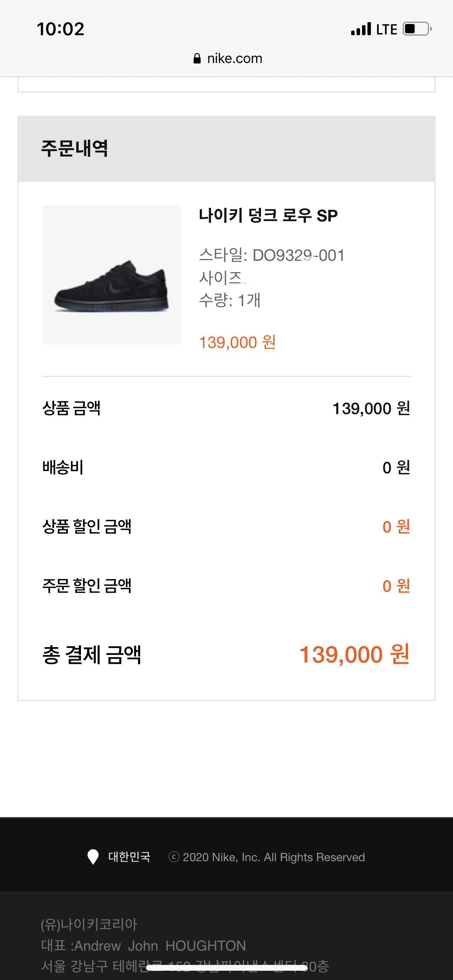The image size is (453, 980).
Task: Open the black Dunk Low shoe thumbnail
Action: click(x=112, y=275)
